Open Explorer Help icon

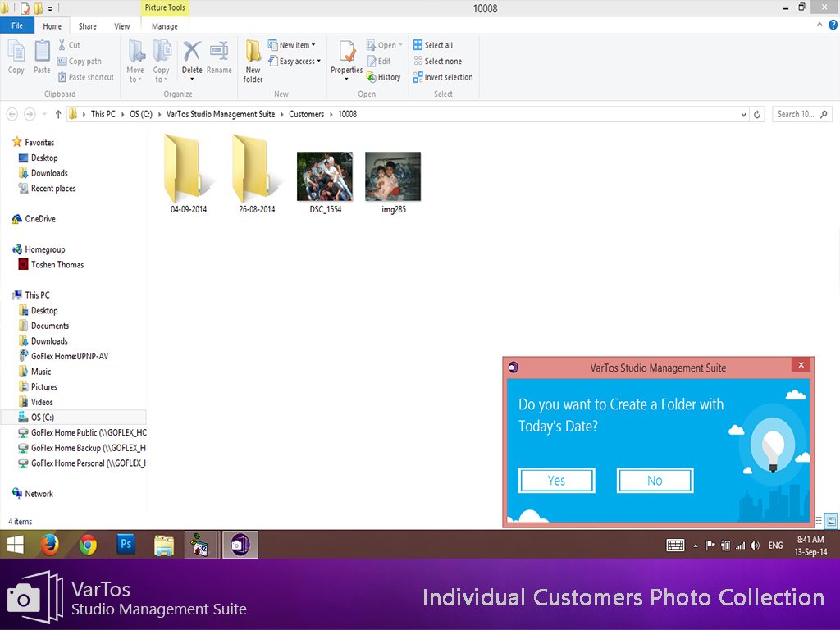(833, 25)
